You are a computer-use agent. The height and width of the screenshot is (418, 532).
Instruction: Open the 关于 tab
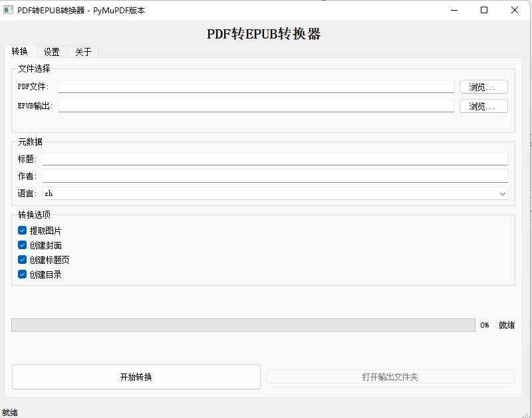(82, 51)
